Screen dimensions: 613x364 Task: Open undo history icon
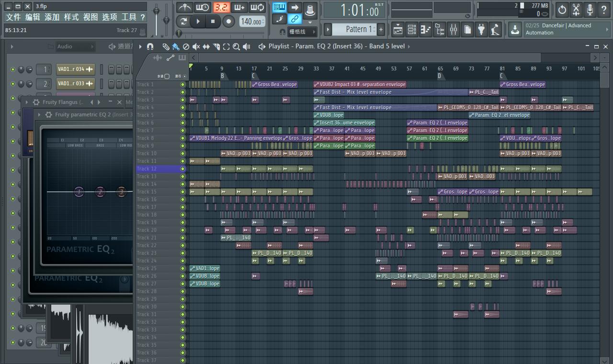click(x=562, y=9)
